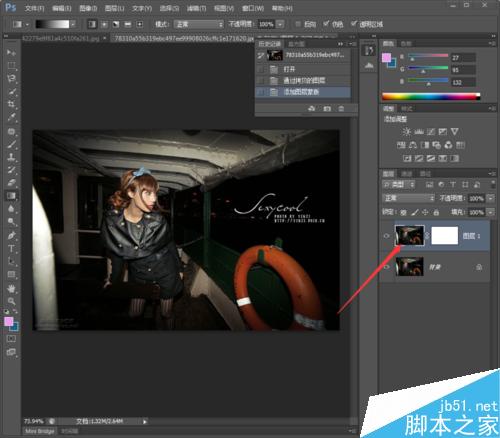Image resolution: width=500 pixels, height=438 pixels.
Task: Open the 编辑(E) menu
Action: [x=62, y=8]
